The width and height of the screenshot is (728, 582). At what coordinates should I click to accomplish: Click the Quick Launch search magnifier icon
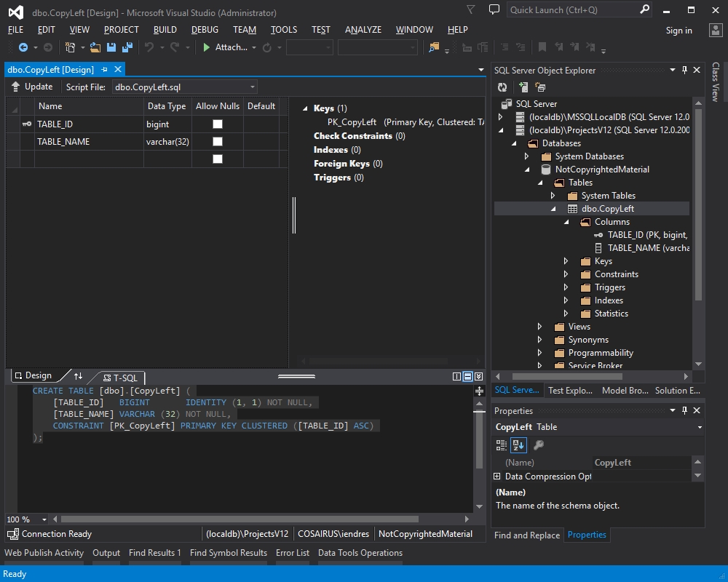click(644, 9)
